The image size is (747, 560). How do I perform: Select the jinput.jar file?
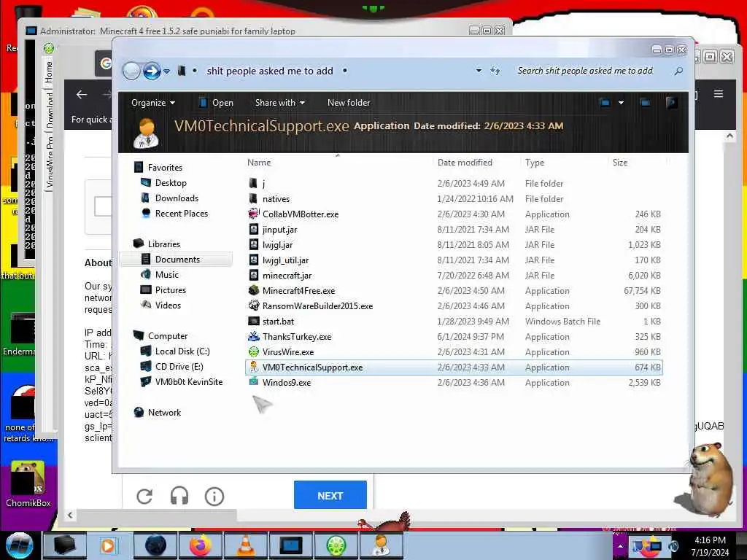tap(454, 230)
